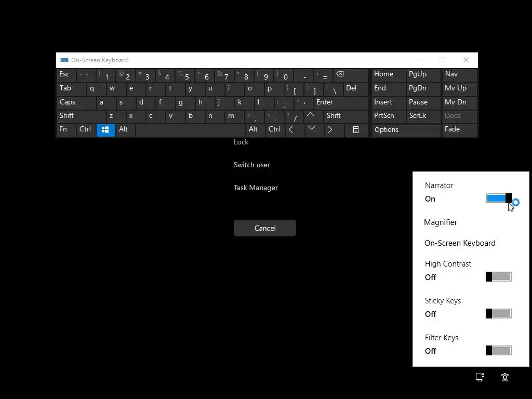
Task: Click the Tab key
Action: [x=71, y=88]
